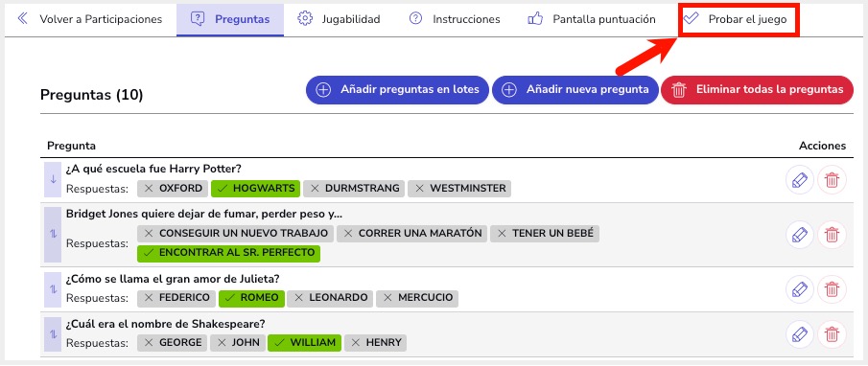Screen dimensions: 868x366
Task: Click the OXFORD answer tag
Action: click(x=173, y=189)
